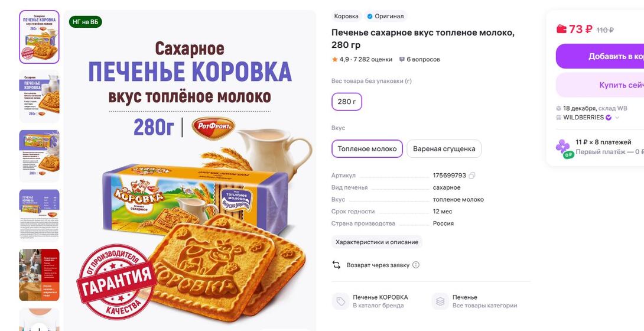Click the brand catalog tag icon
Viewport: 644px width, 331px height.
tap(340, 301)
